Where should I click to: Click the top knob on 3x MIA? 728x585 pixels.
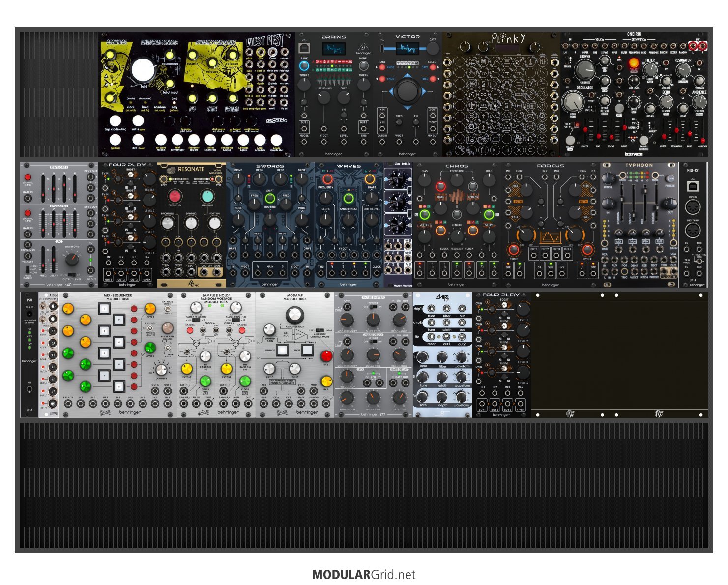[397, 179]
